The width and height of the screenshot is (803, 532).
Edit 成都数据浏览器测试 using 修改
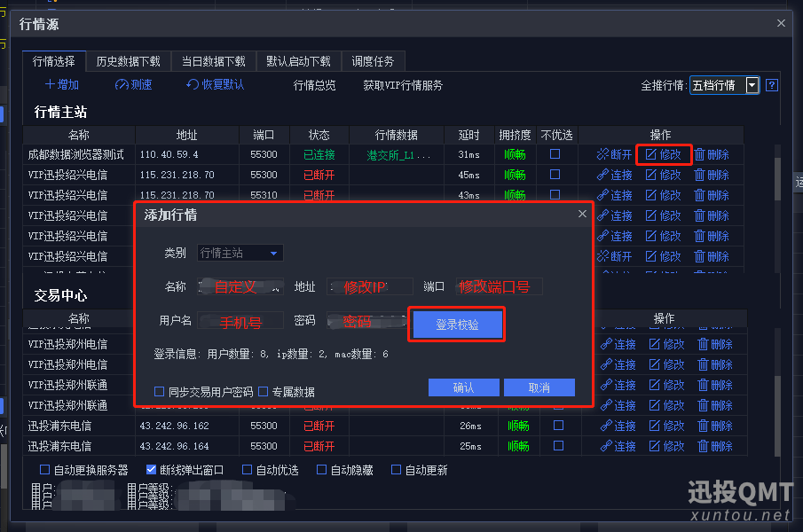[x=664, y=154]
